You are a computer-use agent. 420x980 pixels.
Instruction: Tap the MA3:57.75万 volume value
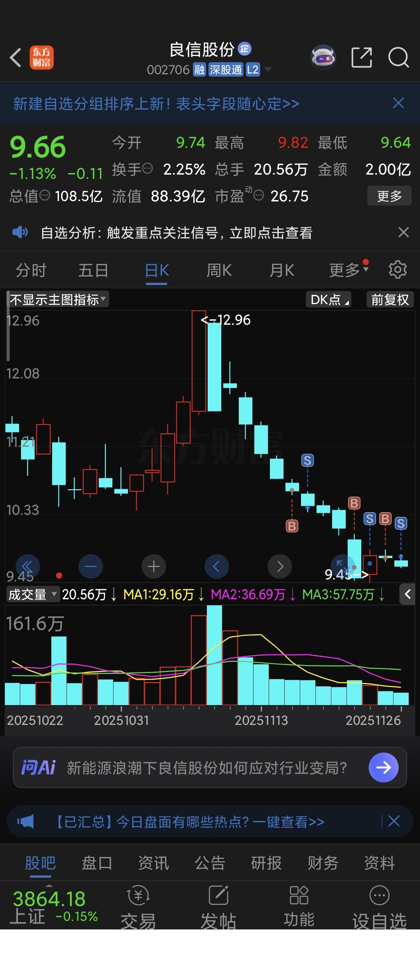pyautogui.click(x=338, y=594)
